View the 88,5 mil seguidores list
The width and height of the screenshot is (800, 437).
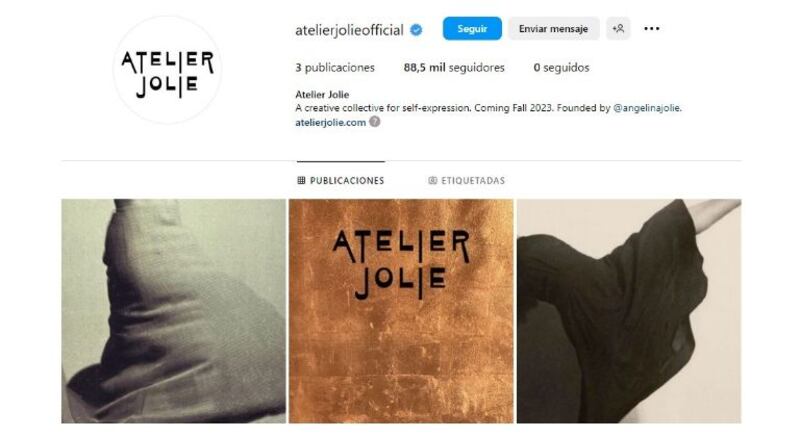click(x=454, y=67)
